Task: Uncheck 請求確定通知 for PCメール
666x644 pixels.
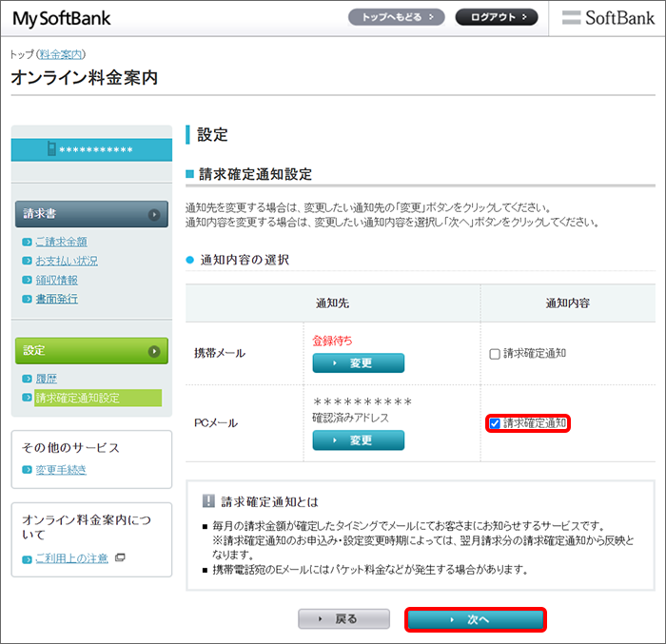Action: [495, 423]
